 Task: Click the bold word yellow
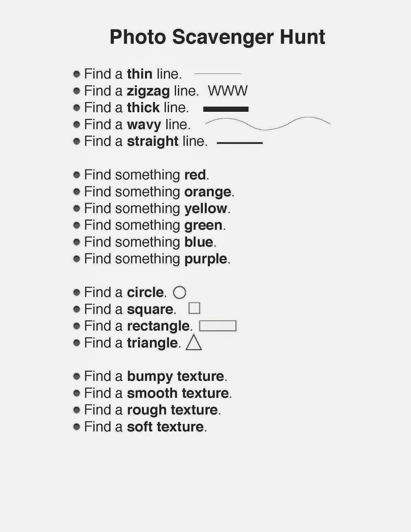206,209
